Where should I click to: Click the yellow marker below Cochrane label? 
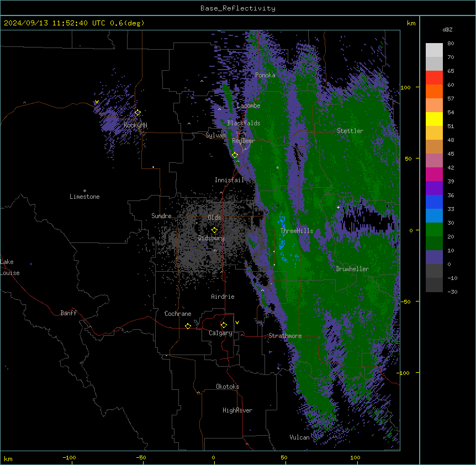coord(188,326)
